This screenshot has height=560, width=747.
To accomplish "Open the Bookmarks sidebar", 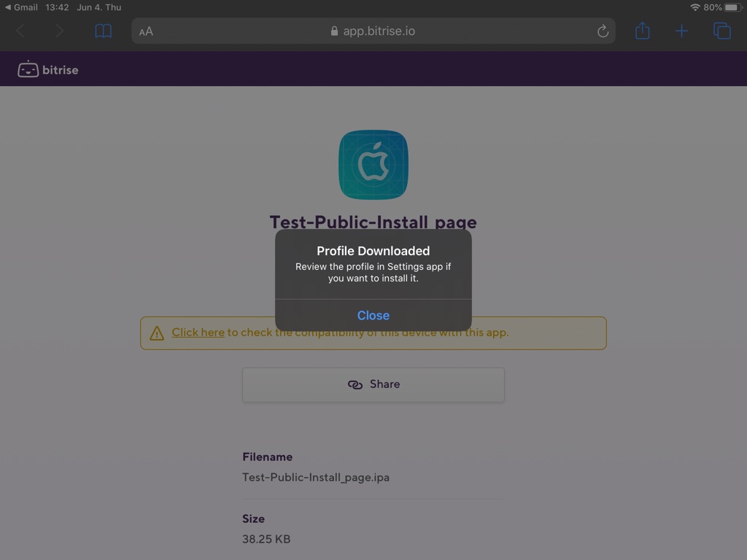I will coord(102,31).
